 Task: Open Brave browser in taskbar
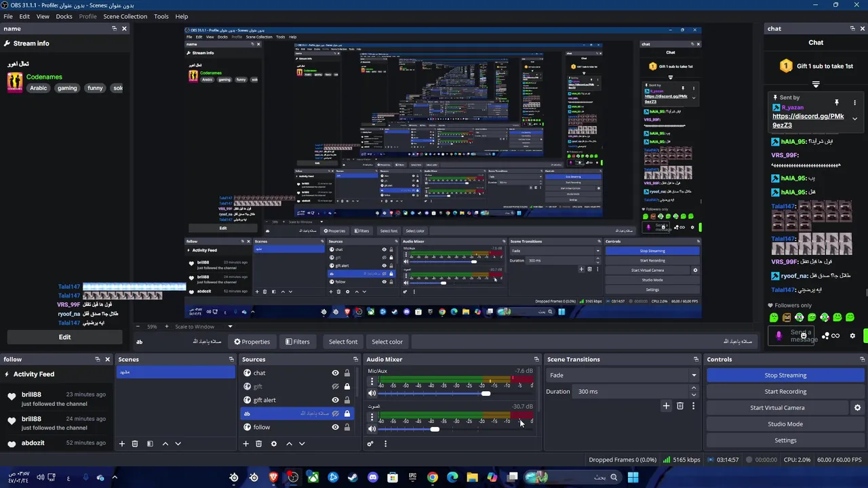point(273,477)
